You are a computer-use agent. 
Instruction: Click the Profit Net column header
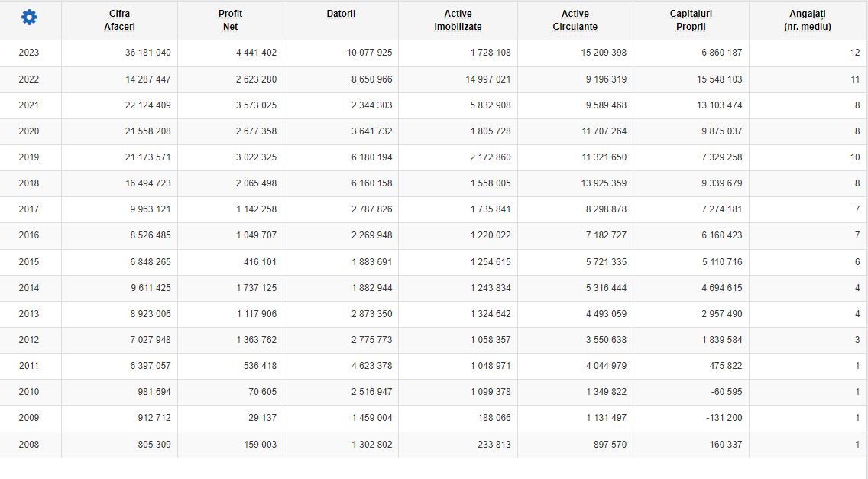230,20
